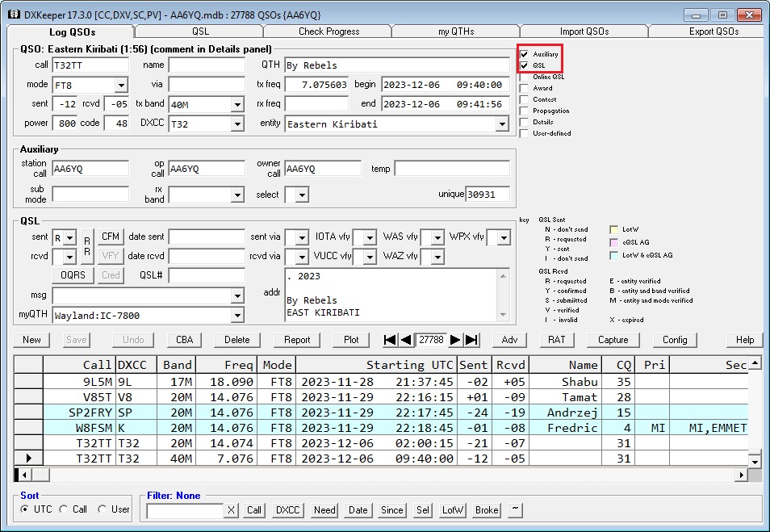Image resolution: width=770 pixels, height=532 pixels.
Task: Open the Import QSOs tab
Action: point(584,31)
